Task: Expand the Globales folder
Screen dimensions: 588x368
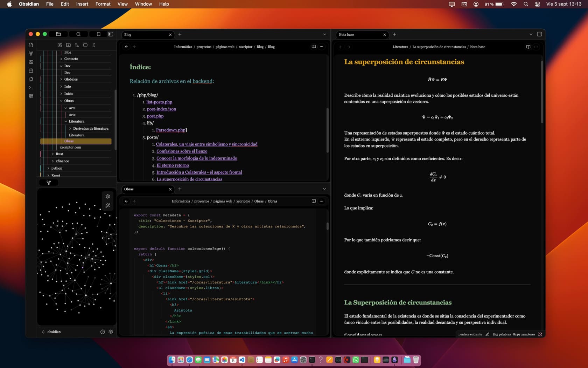Action: click(x=61, y=79)
